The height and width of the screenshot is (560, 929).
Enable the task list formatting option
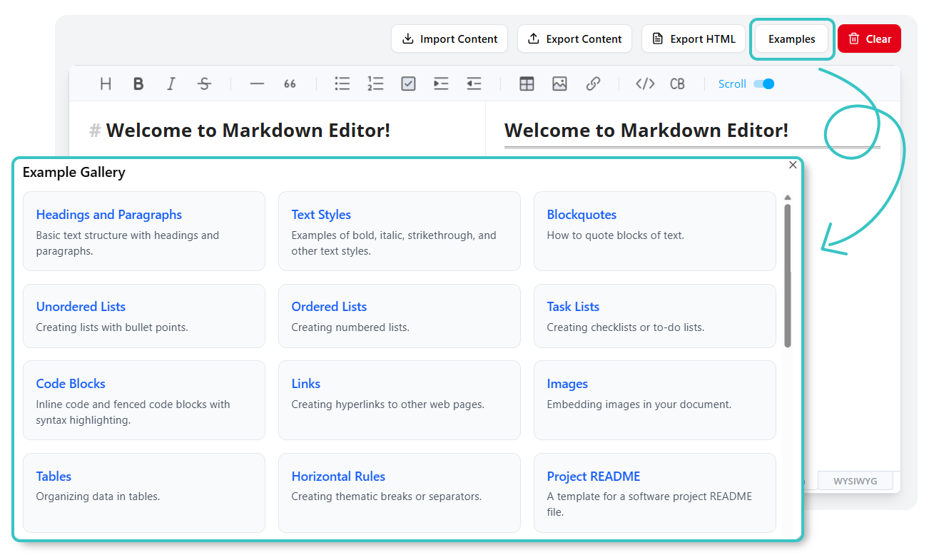[x=408, y=83]
